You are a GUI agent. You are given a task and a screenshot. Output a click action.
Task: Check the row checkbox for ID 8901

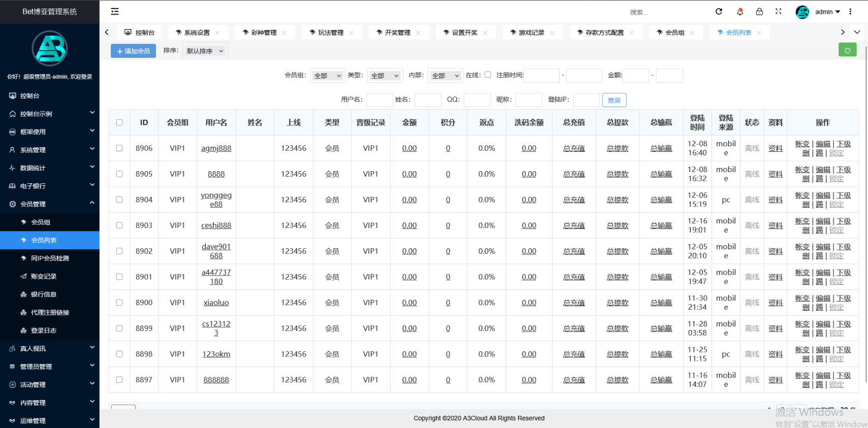pos(119,277)
